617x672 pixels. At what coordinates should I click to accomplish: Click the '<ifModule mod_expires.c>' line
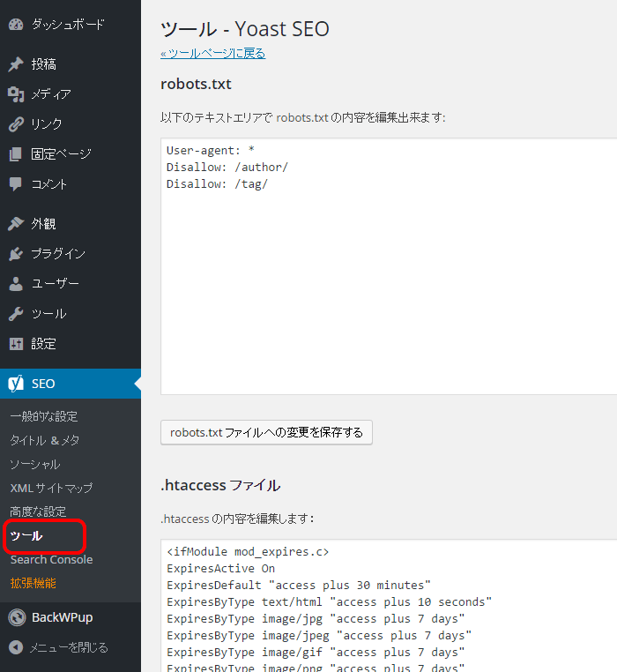248,552
